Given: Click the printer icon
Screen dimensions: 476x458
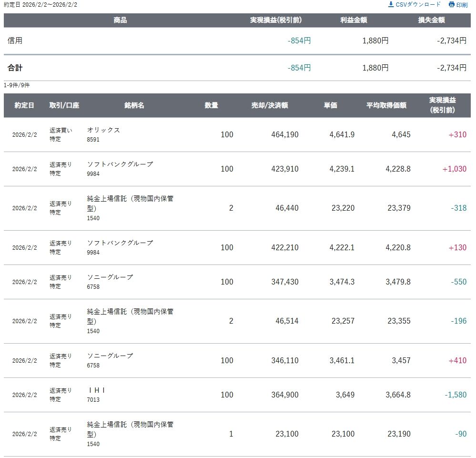Looking at the screenshot, I should tap(451, 5).
